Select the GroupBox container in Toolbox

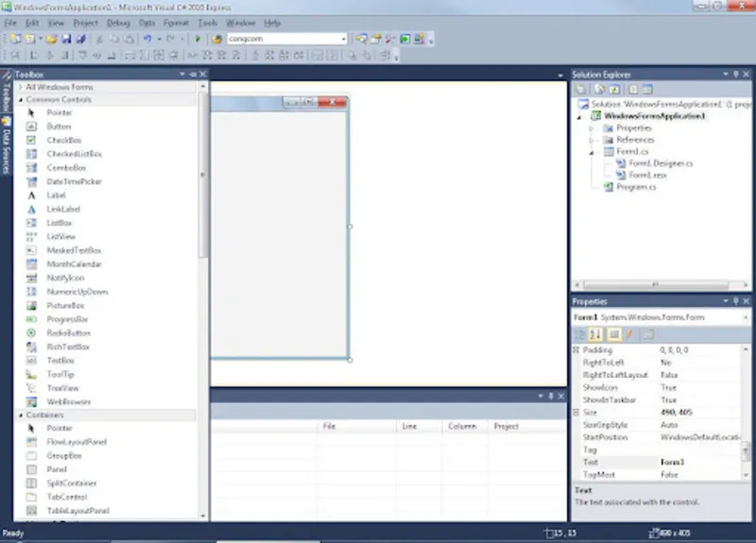click(64, 456)
